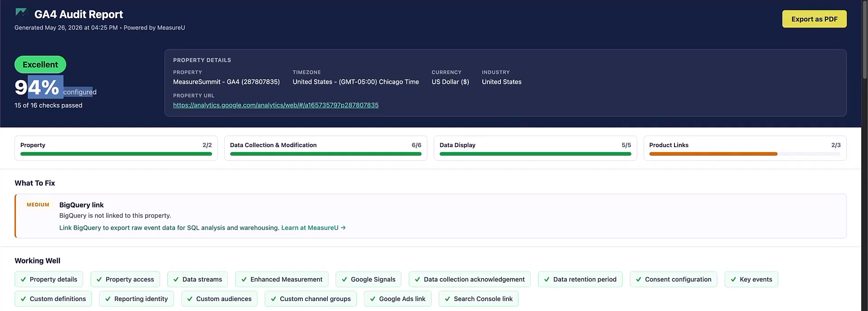The width and height of the screenshot is (868, 311).
Task: Click the Property details chip
Action: point(49,279)
